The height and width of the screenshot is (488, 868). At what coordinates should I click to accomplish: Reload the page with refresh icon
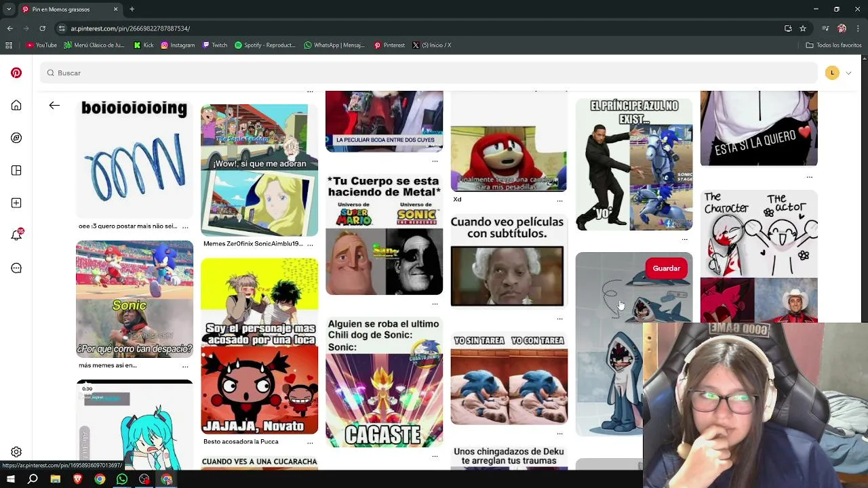[x=42, y=28]
